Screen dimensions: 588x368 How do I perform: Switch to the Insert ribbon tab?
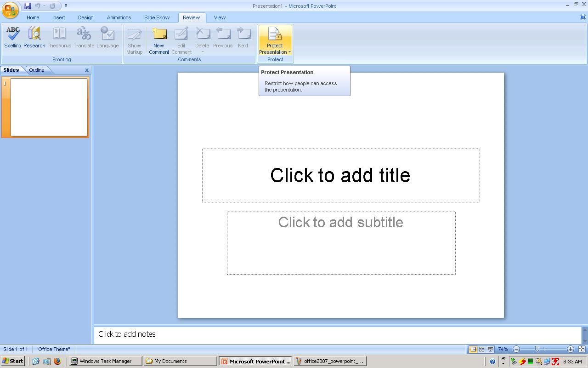coord(58,17)
